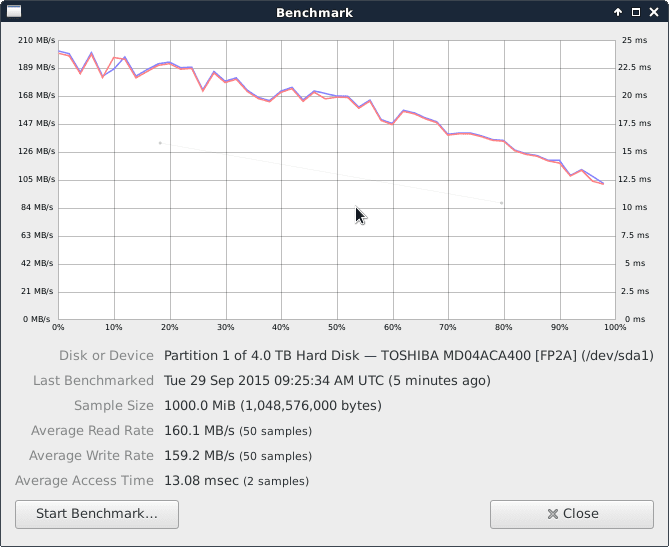This screenshot has width=669, height=547.
Task: Select the "20%" x-axis label
Action: point(169,327)
